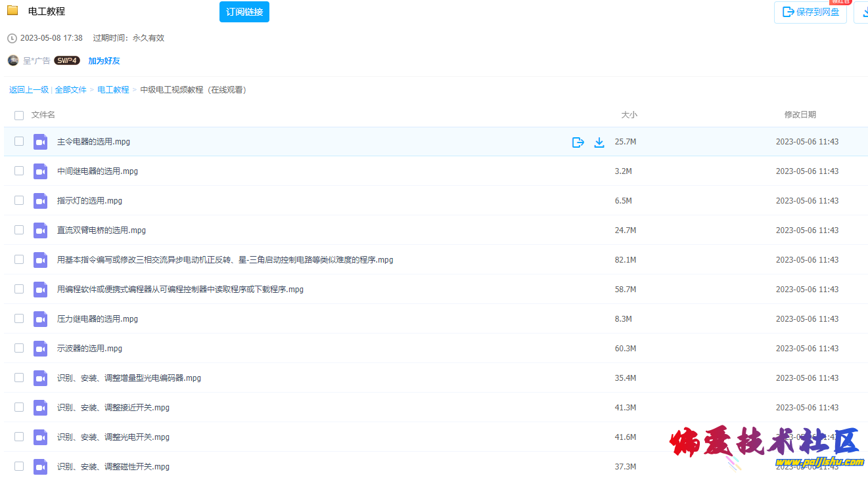Open the 加为好友 link
This screenshot has height=478, width=868.
pos(104,60)
